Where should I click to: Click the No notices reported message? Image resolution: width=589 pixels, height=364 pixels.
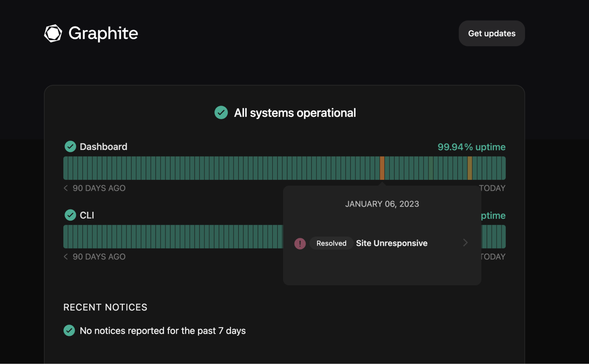click(x=163, y=331)
